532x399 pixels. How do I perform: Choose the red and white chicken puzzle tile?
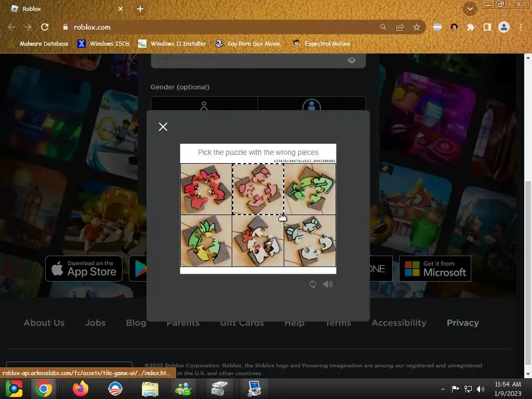coord(258,241)
